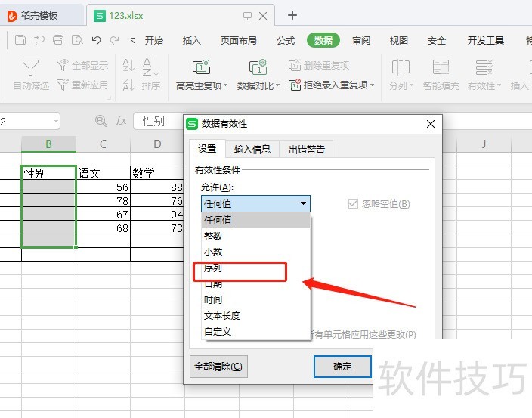This screenshot has width=532, height=418.
Task: Close the 123.xlsx document tab
Action: tap(263, 16)
